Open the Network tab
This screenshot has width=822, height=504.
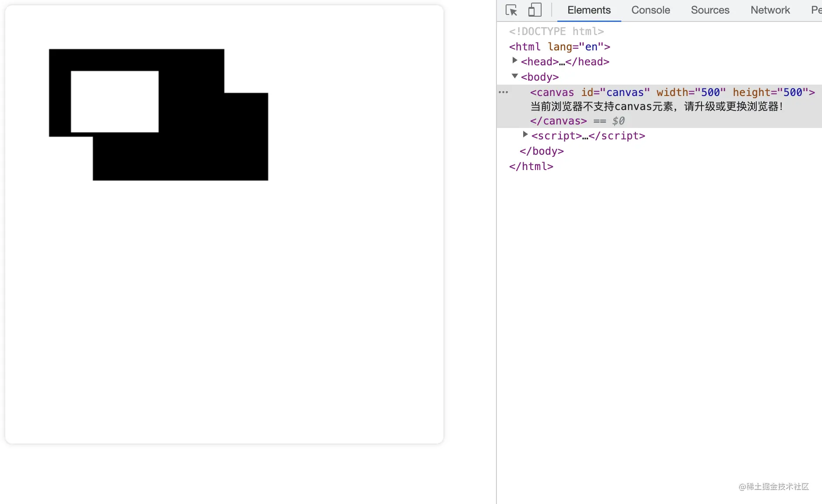point(770,10)
